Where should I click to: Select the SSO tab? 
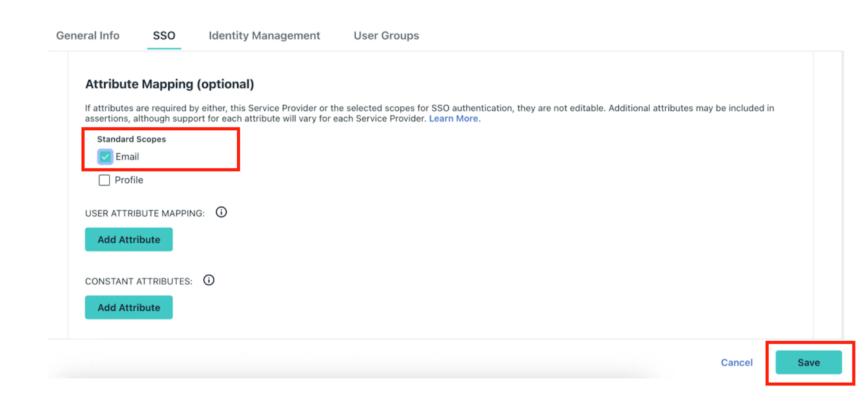[x=164, y=35]
